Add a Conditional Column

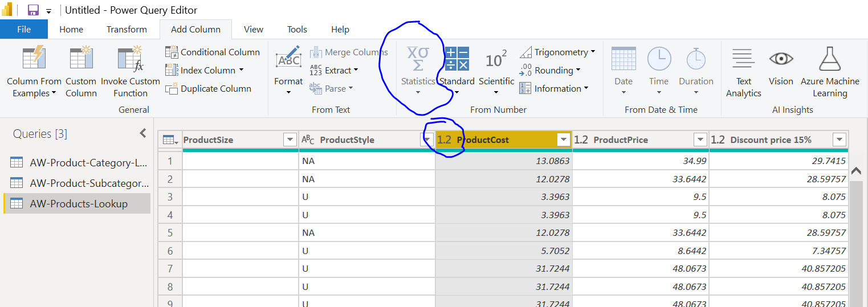coord(213,52)
